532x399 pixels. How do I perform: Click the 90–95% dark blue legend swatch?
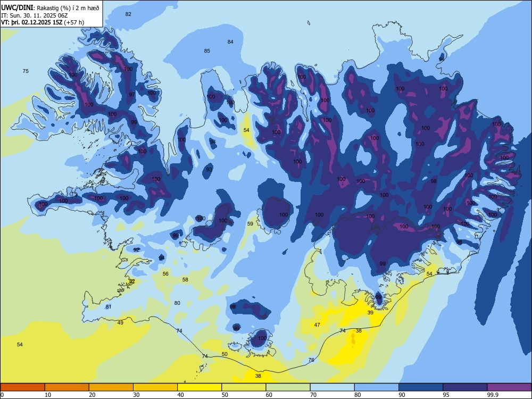(x=421, y=387)
